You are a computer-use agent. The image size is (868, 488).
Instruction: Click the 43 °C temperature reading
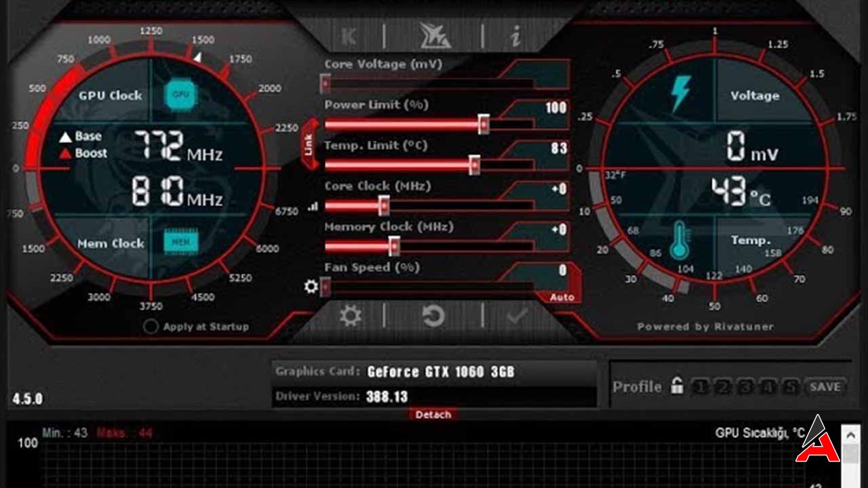(741, 192)
